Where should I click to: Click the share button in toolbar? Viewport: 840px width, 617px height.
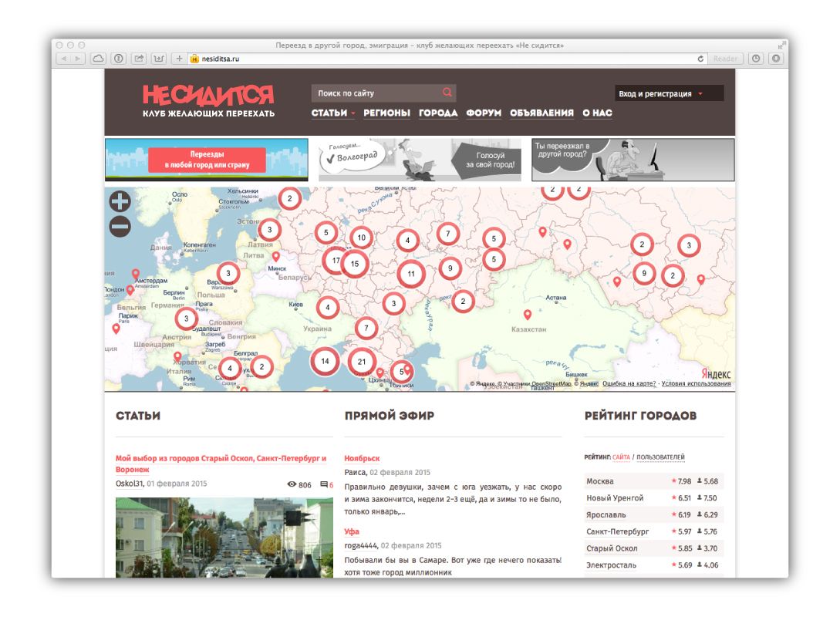click(x=139, y=59)
